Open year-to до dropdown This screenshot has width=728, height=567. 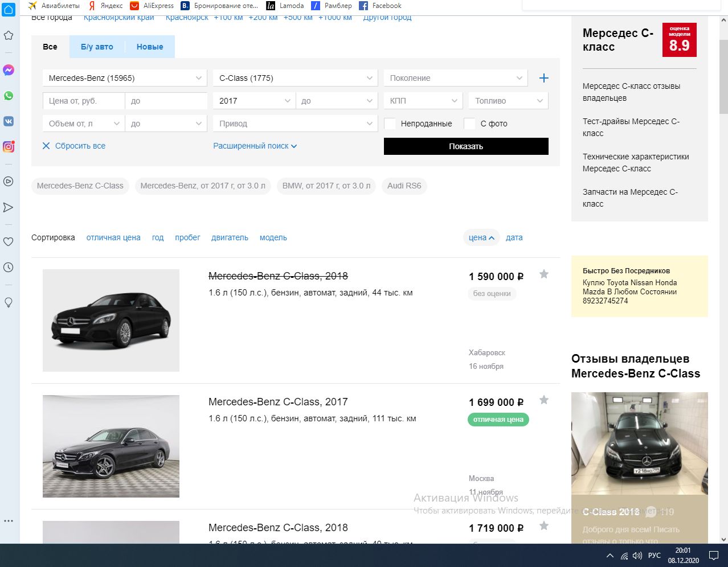(337, 101)
